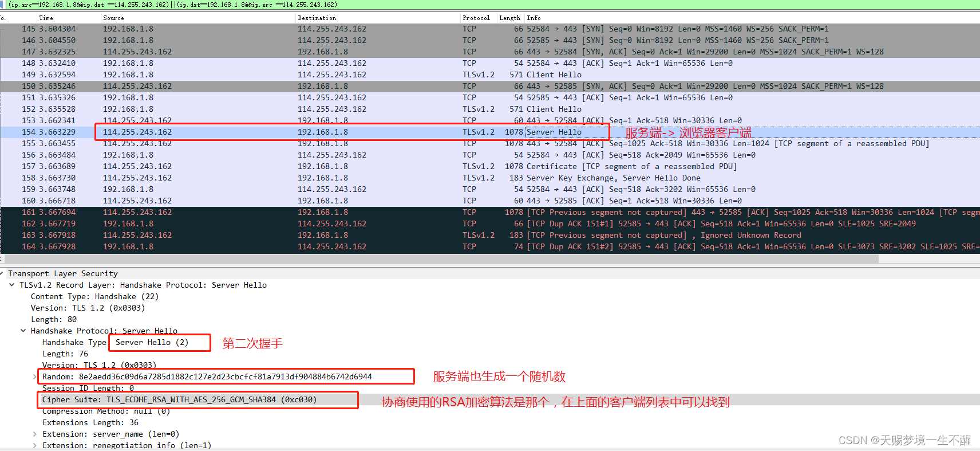Image resolution: width=980 pixels, height=451 pixels.
Task: Click the display filter input field
Action: tap(492, 5)
